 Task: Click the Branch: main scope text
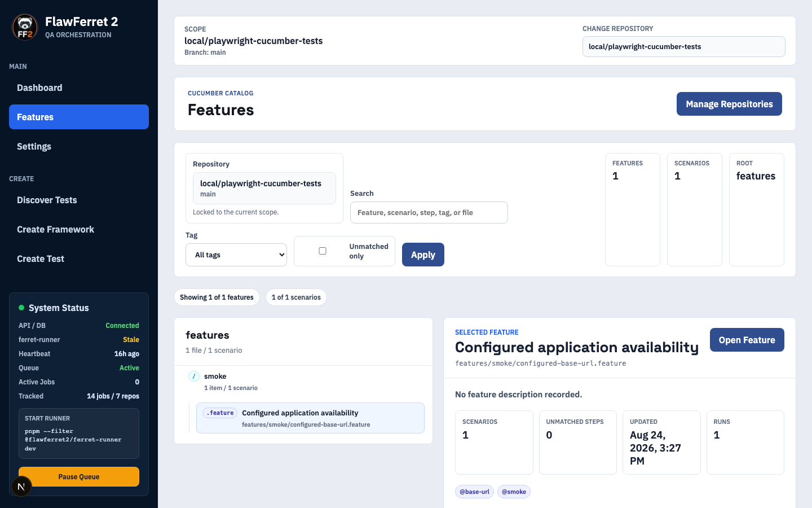click(x=205, y=52)
